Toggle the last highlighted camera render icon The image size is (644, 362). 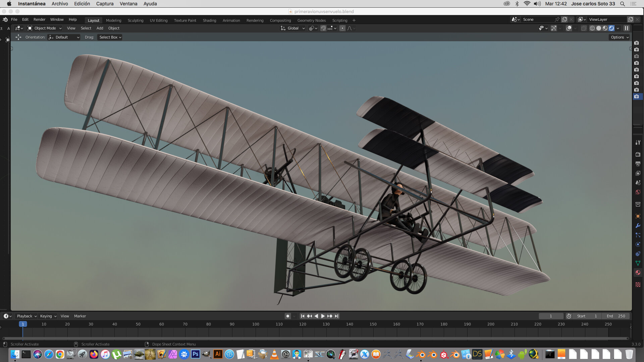click(x=636, y=97)
